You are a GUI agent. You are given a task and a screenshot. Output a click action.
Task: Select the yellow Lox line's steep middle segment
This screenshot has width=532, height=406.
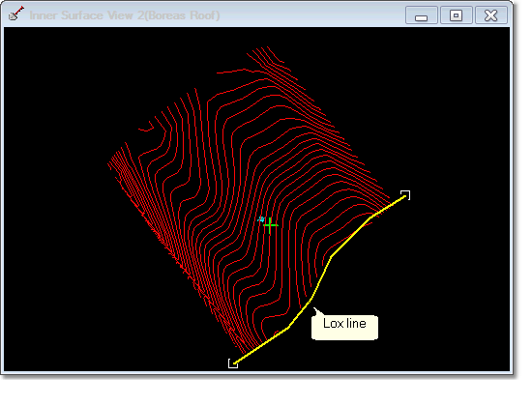point(321,278)
